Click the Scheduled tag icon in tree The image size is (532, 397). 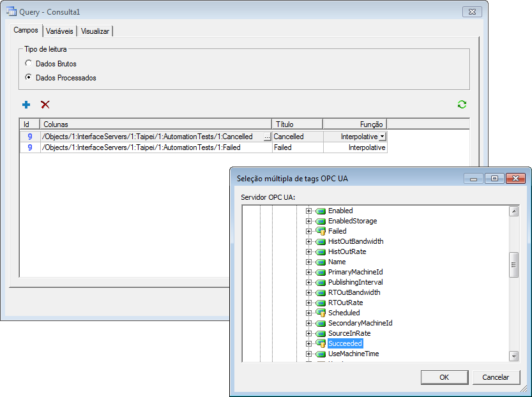coord(321,313)
